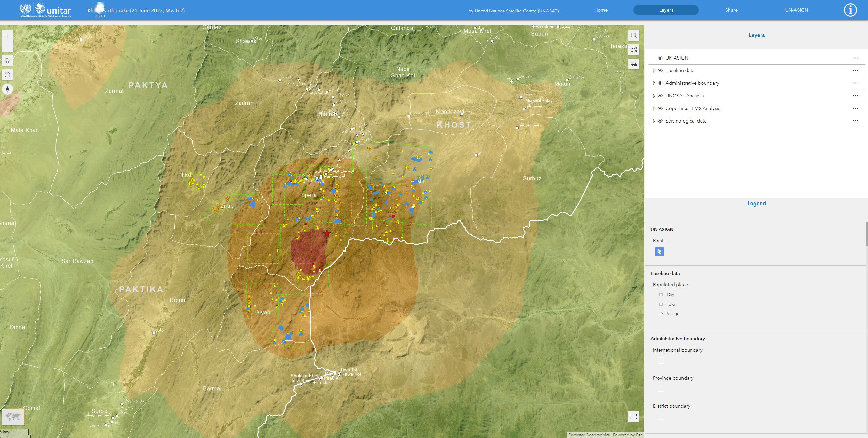This screenshot has height=438, width=868.
Task: Switch to the Home tab
Action: [601, 10]
